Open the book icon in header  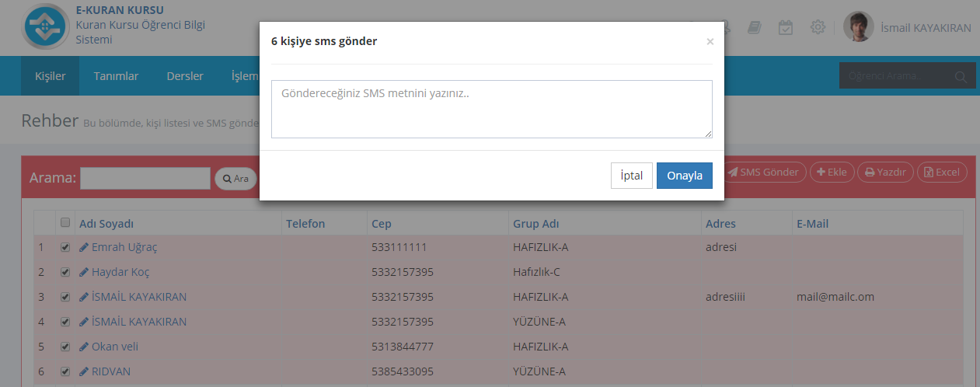(754, 27)
